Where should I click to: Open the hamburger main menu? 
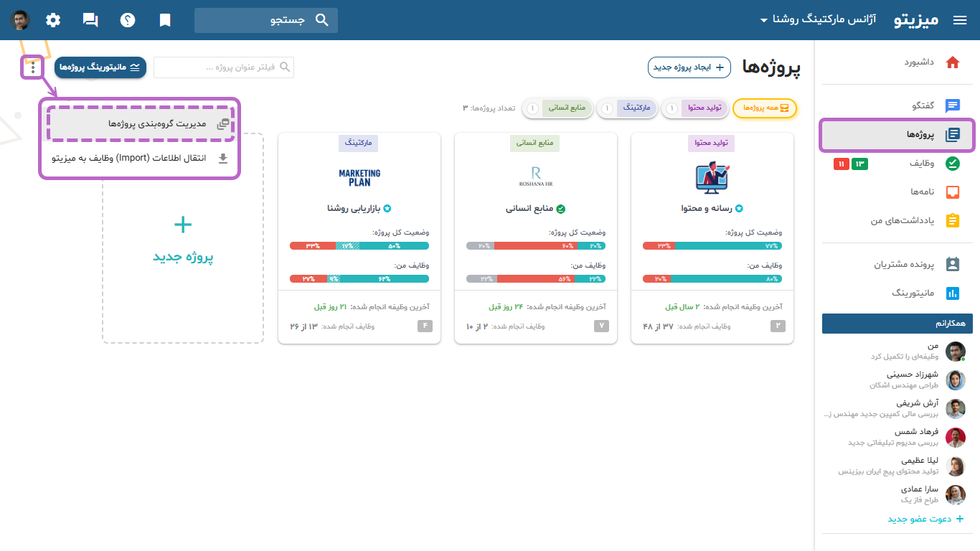click(x=960, y=20)
